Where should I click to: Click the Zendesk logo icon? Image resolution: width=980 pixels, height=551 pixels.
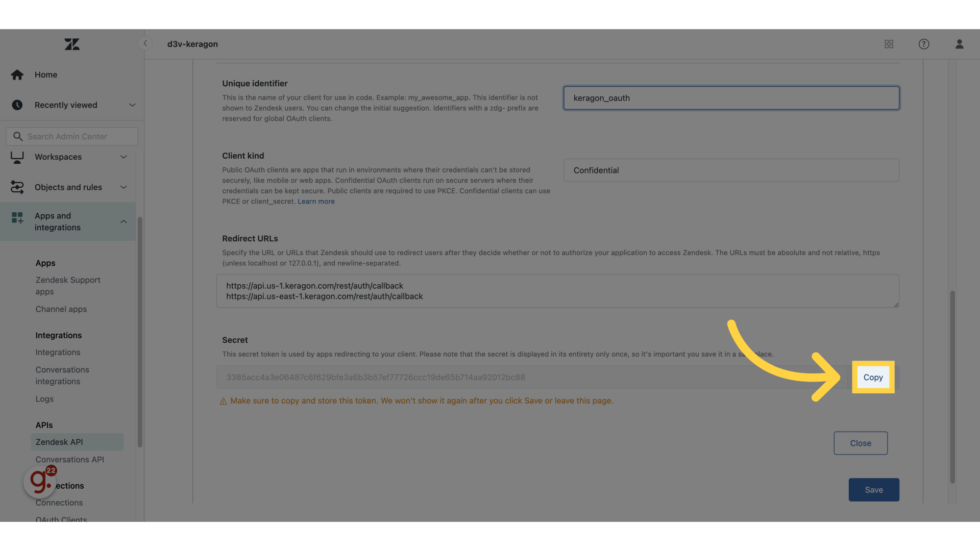coord(72,44)
